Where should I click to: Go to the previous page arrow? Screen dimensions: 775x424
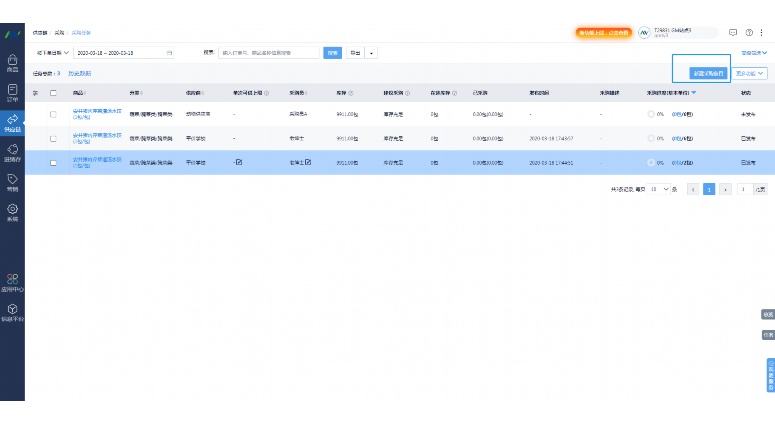693,189
